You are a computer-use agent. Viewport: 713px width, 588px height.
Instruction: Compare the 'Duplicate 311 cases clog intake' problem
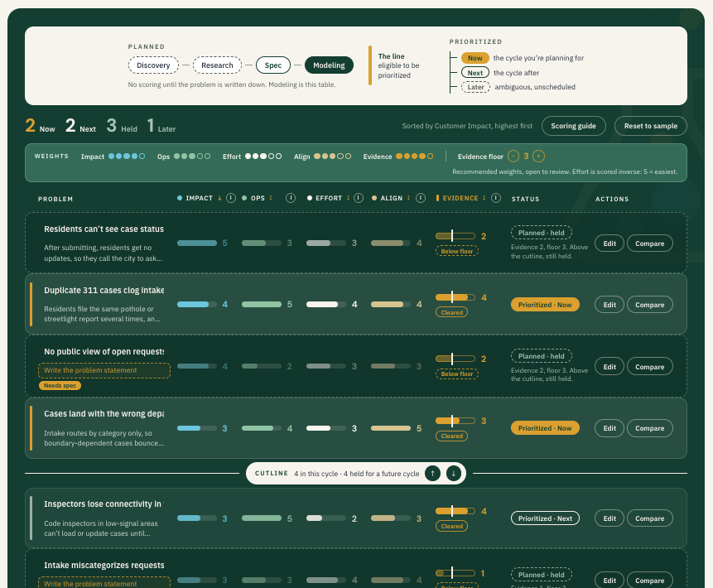(x=650, y=305)
